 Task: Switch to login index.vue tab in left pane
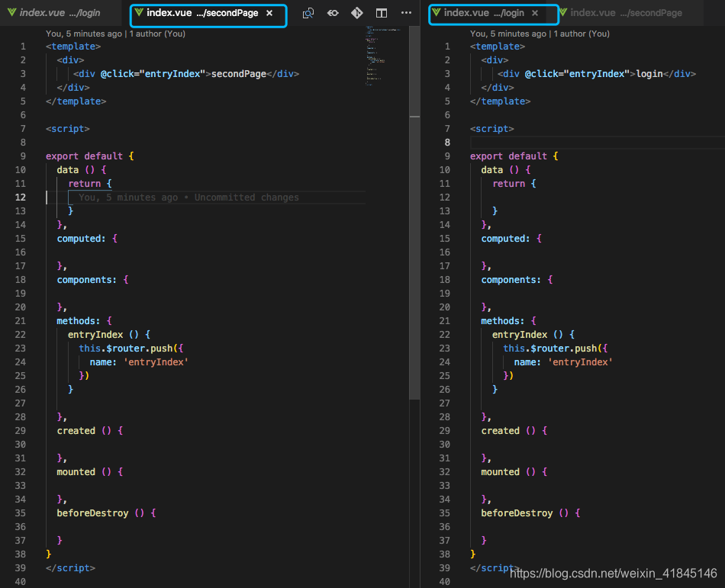point(54,13)
